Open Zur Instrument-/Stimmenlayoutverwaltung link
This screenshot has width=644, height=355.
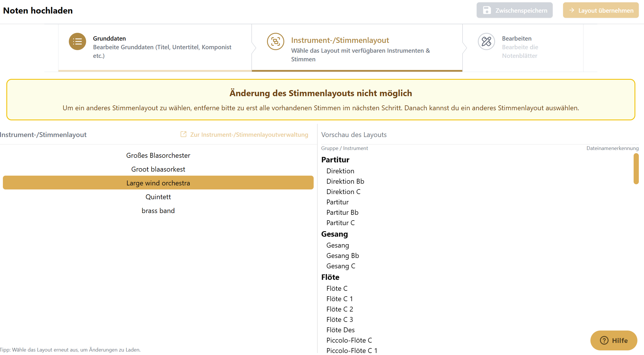(249, 135)
